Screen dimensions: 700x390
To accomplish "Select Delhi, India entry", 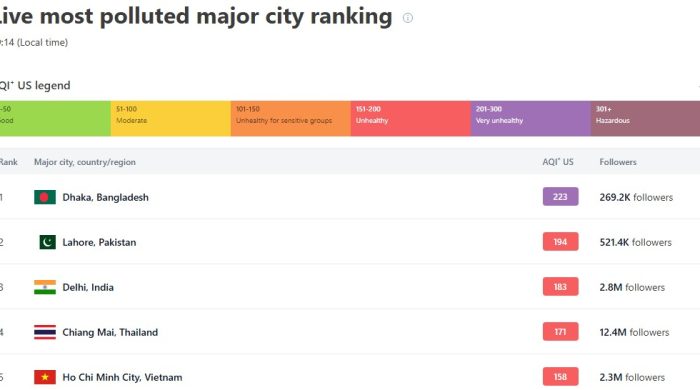I will pos(88,287).
